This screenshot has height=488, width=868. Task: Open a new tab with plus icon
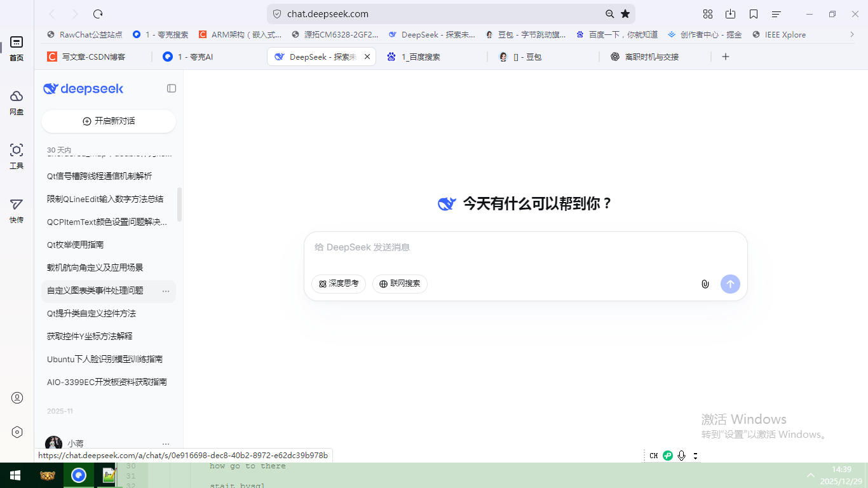pos(726,57)
